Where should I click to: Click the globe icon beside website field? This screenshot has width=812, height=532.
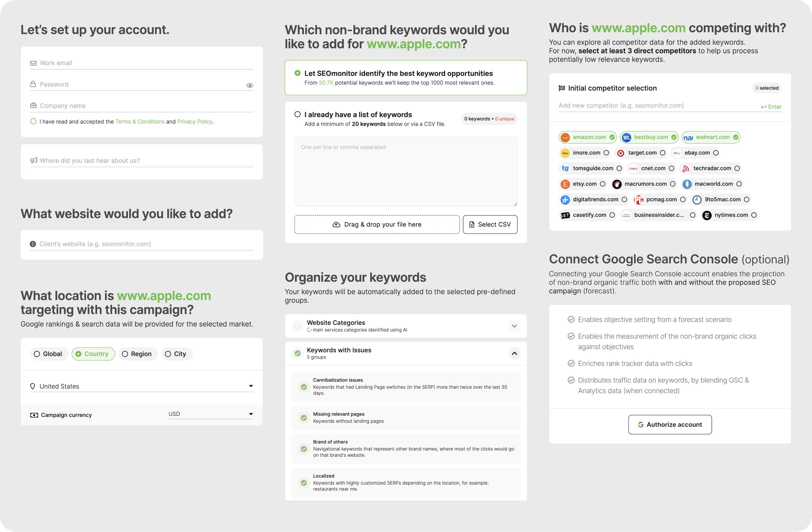33,244
